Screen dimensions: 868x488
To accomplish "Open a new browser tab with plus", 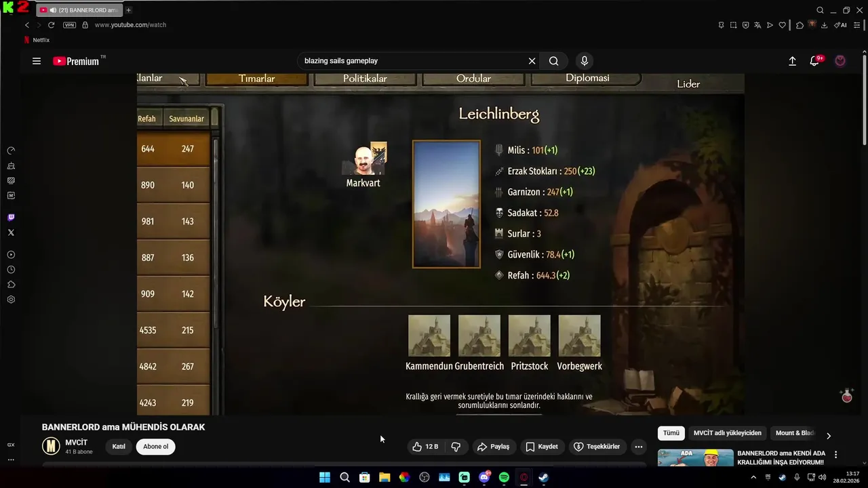I will pyautogui.click(x=129, y=10).
